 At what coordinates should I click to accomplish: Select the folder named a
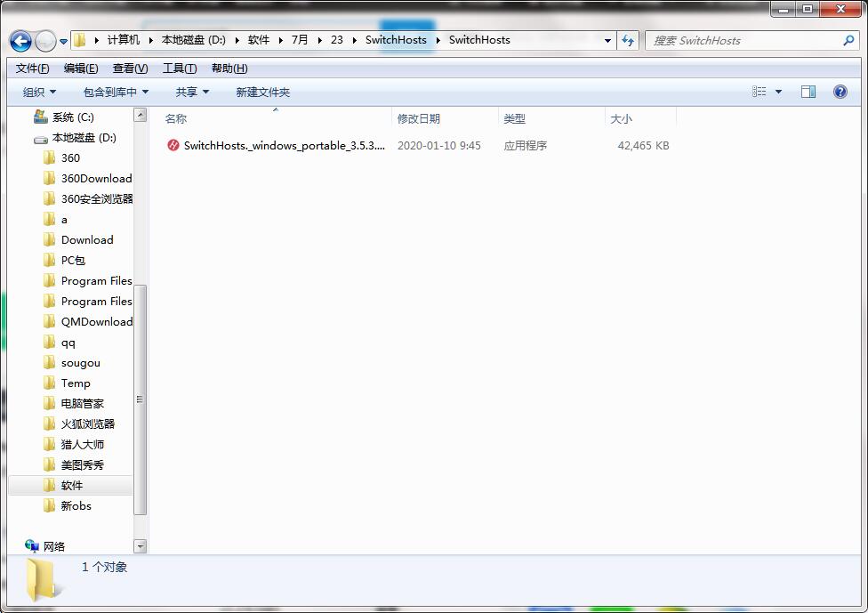tap(64, 220)
